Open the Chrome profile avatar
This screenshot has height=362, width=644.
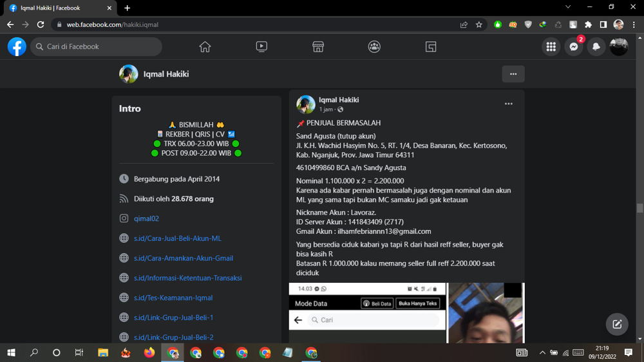coord(618,24)
